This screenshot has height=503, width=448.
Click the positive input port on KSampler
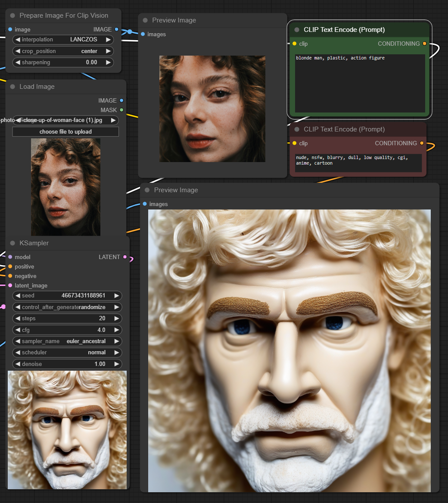click(10, 267)
